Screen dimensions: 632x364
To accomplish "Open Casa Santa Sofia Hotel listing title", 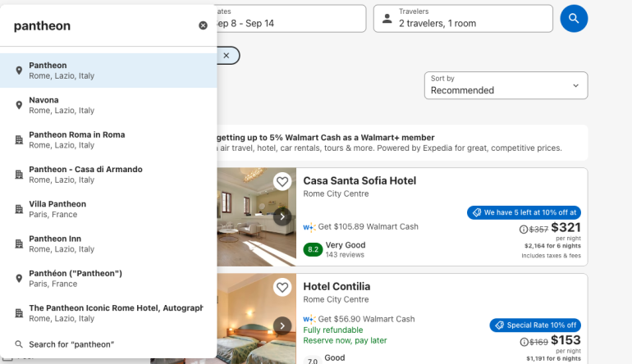I will point(360,180).
